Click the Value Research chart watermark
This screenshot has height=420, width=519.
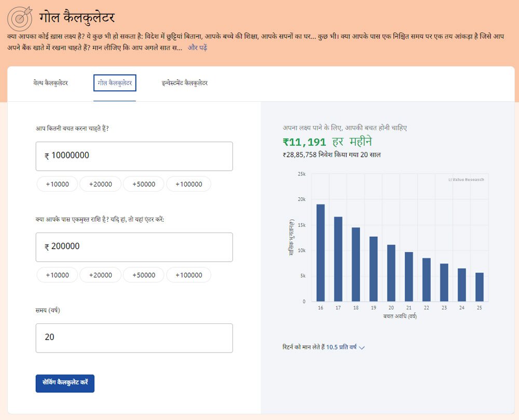(466, 180)
